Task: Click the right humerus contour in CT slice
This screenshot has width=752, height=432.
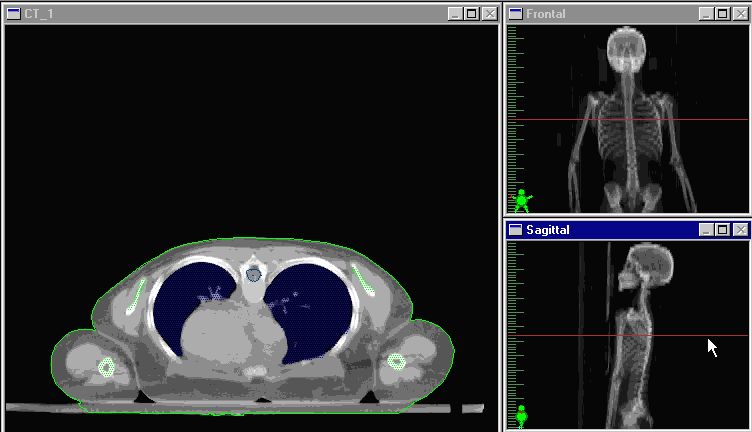Action: coord(397,362)
